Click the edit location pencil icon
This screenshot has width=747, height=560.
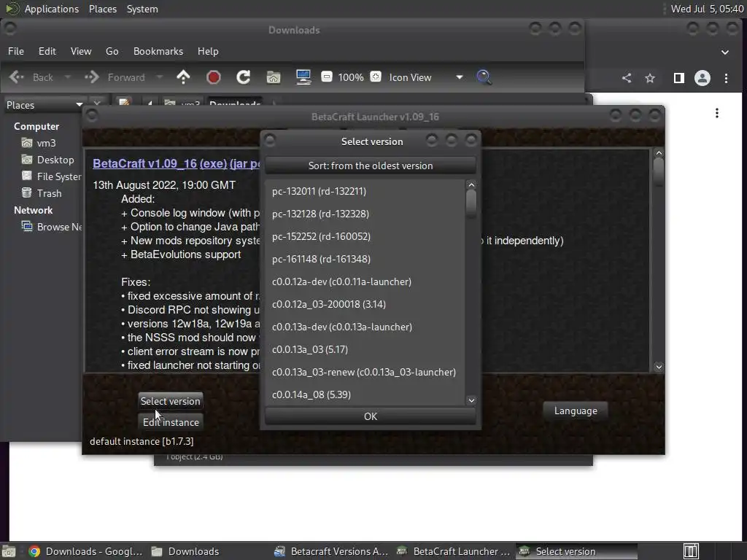point(124,103)
